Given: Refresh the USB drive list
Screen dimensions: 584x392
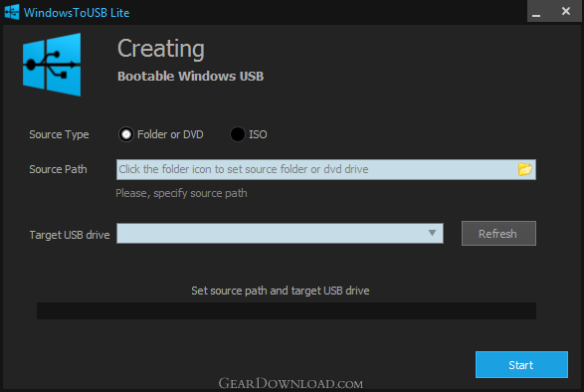Looking at the screenshot, I should pos(498,233).
